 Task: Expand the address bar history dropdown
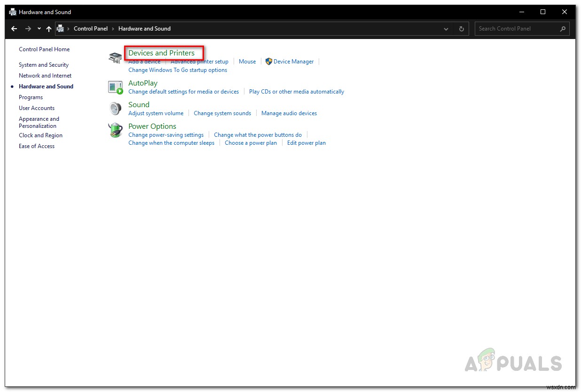[446, 29]
